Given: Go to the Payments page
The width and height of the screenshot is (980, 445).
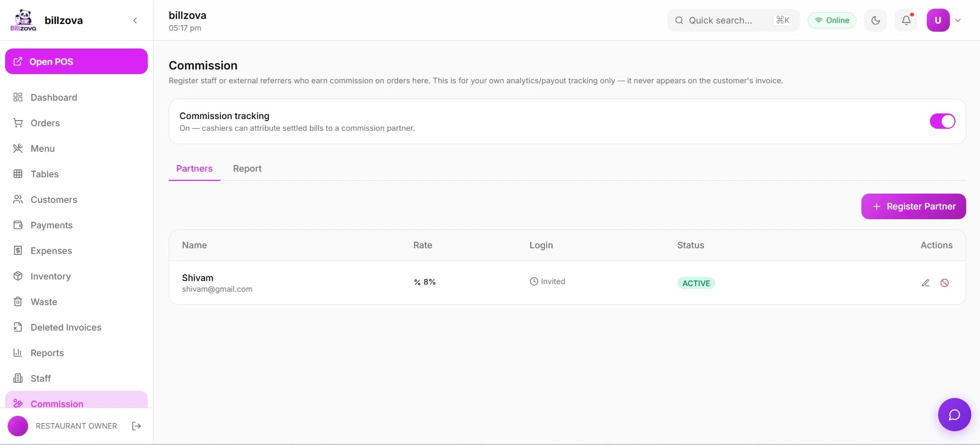Looking at the screenshot, I should (76, 225).
